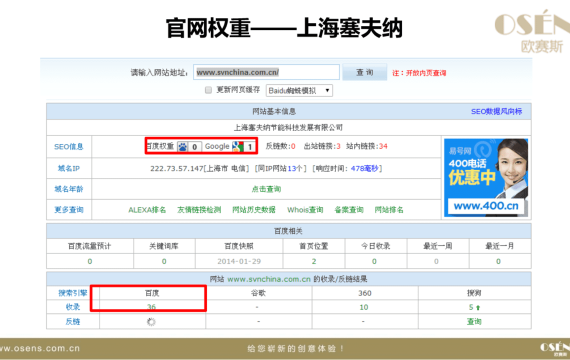Click the 网站基本信息 section header
Viewport: 570px width, 360px height.
[274, 112]
